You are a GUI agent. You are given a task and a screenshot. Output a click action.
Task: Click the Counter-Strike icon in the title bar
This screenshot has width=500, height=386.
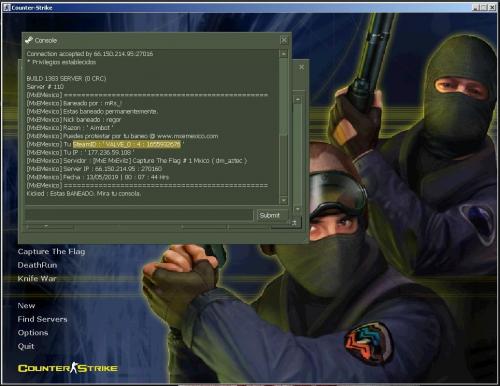7,7
